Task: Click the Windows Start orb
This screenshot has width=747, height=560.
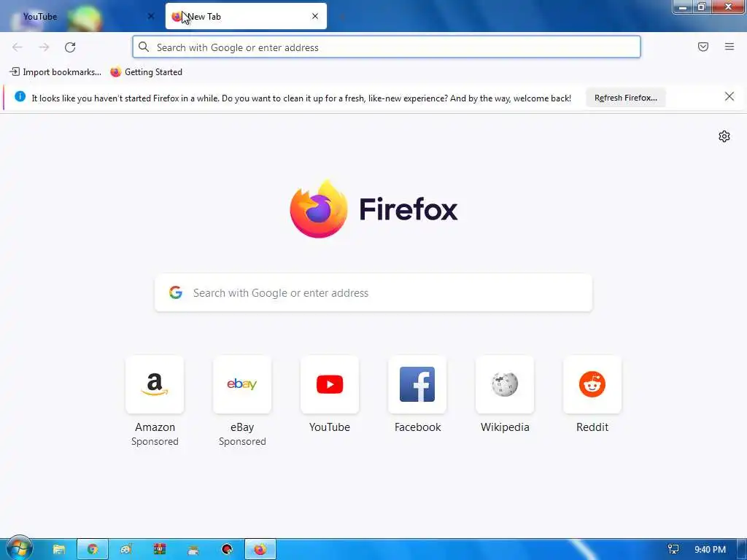Action: [x=19, y=549]
